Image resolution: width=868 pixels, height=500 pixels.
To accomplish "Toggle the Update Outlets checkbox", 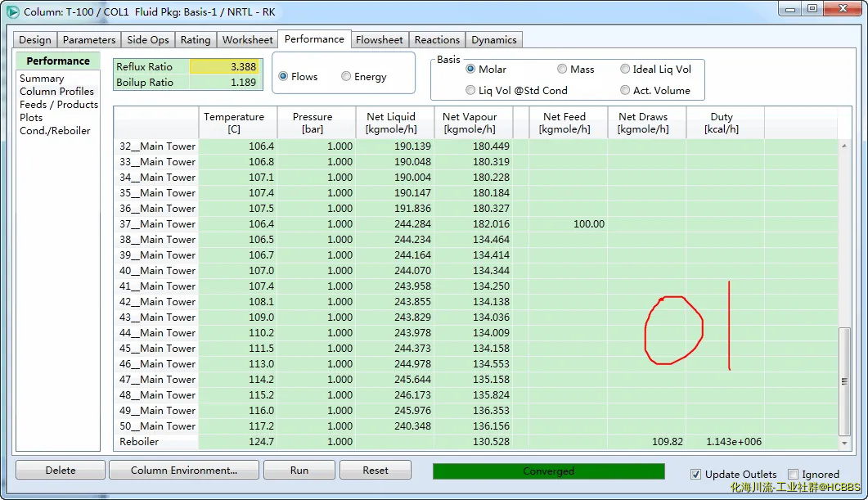I will pos(696,474).
